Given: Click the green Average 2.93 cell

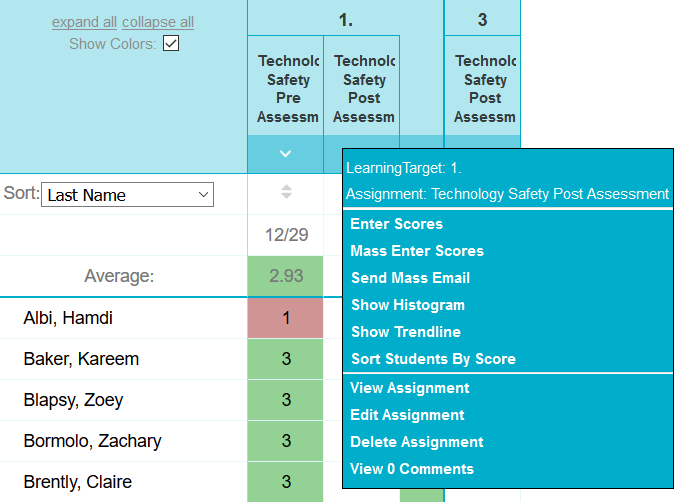Looking at the screenshot, I should [286, 276].
